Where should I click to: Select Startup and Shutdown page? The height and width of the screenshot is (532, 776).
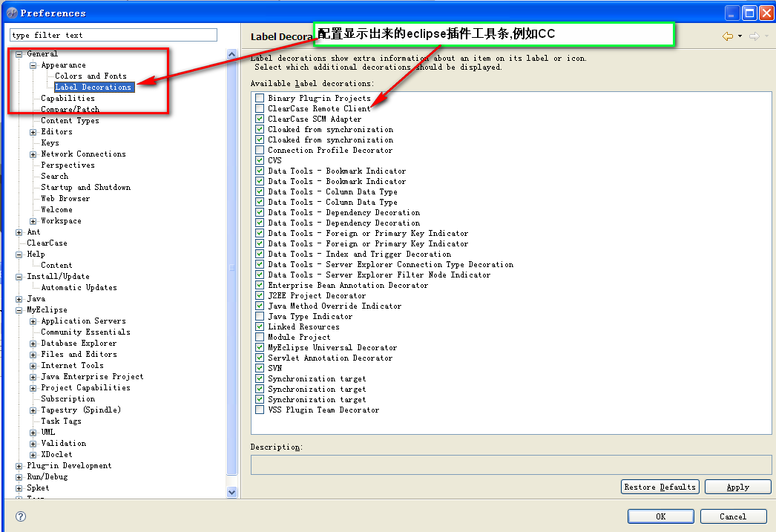[85, 187]
